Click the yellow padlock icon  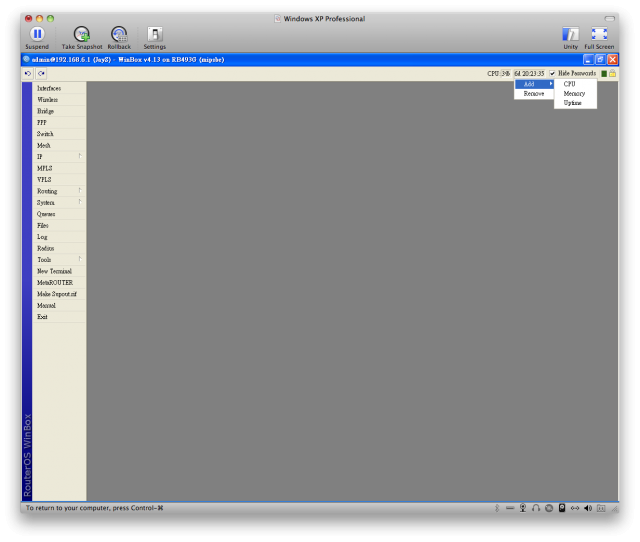click(612, 73)
